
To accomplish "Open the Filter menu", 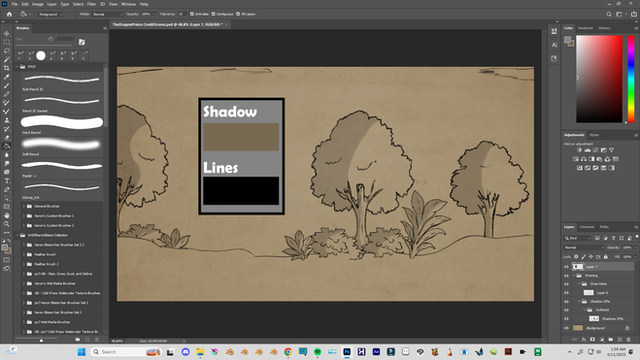I will pos(91,4).
